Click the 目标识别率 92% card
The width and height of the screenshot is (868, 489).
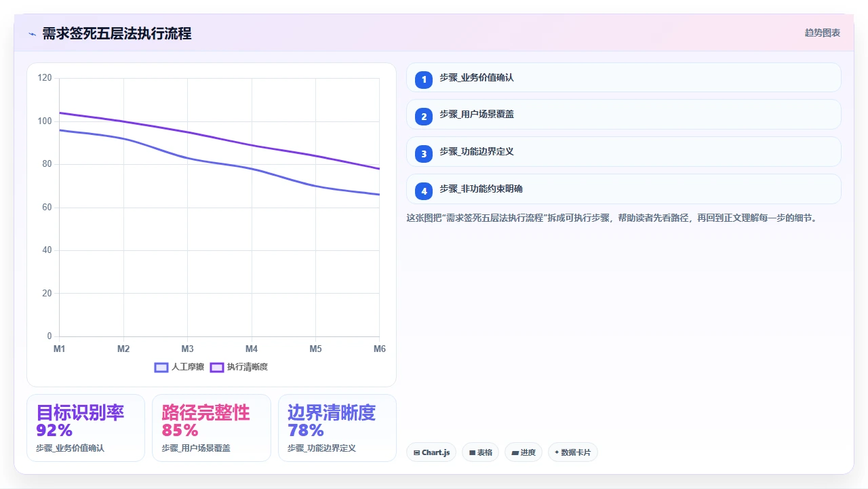85,428
